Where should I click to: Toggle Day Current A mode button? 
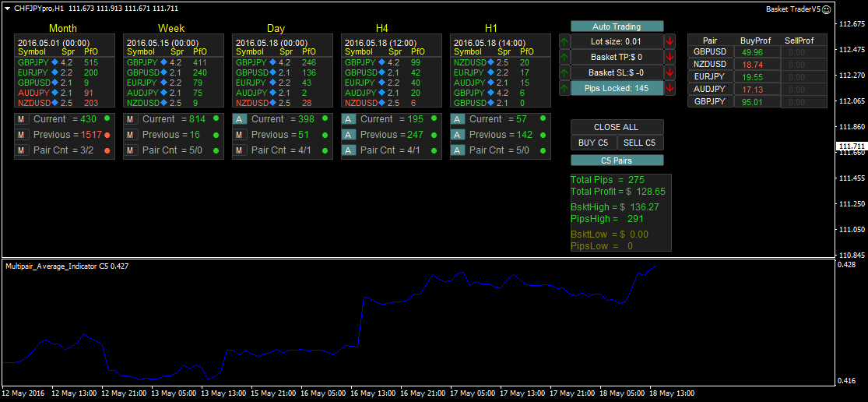pyautogui.click(x=239, y=119)
